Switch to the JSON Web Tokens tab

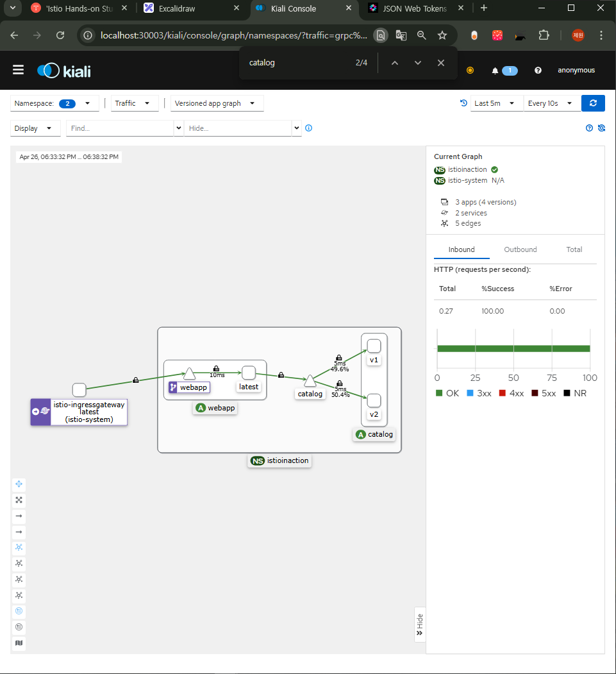(416, 8)
